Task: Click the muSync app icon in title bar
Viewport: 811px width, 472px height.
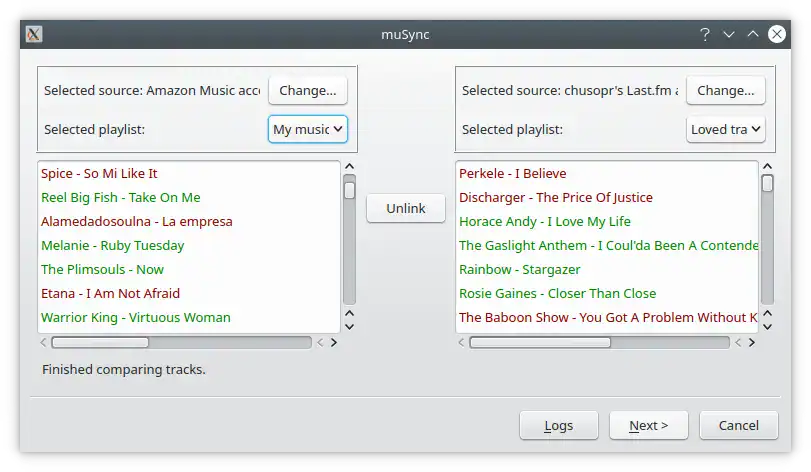Action: [34, 35]
